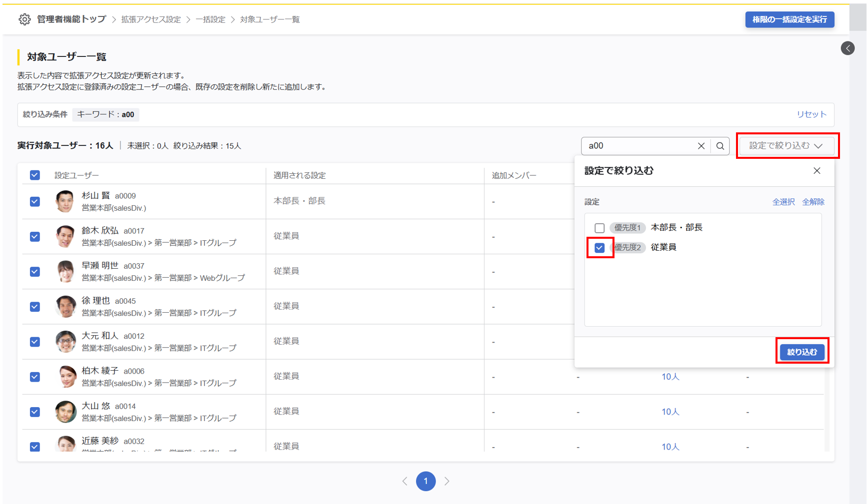867x504 pixels.
Task: Uncheck the 大元 和人 row checkbox
Action: [34, 342]
